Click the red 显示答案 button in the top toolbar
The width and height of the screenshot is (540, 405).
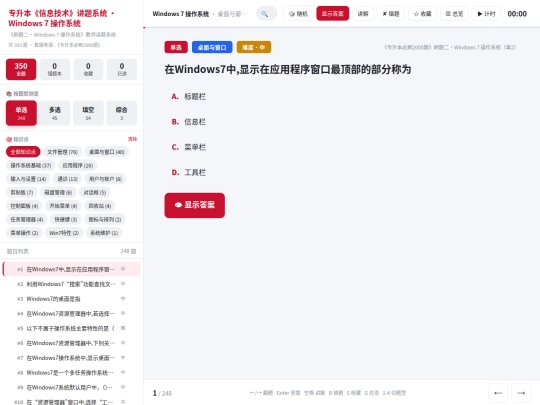332,14
